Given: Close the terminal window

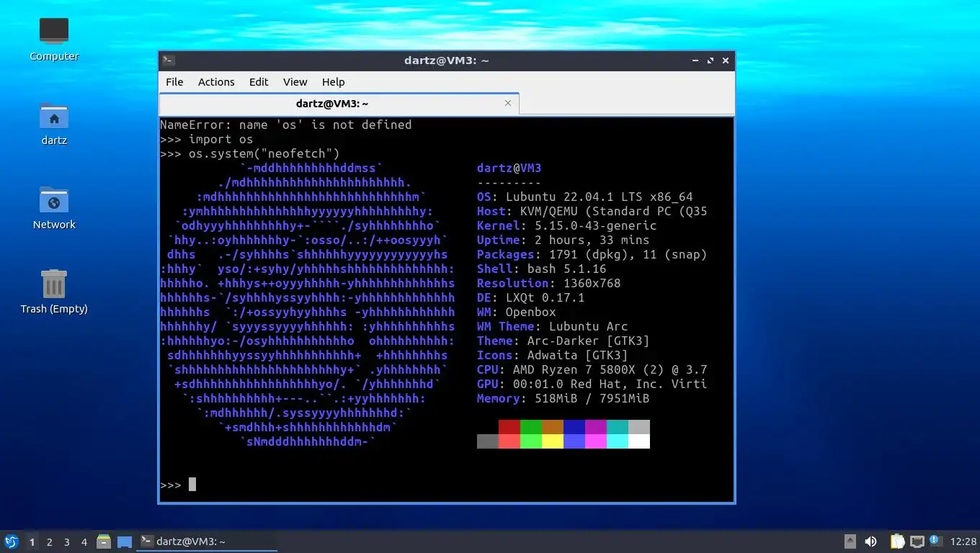Looking at the screenshot, I should pyautogui.click(x=726, y=60).
